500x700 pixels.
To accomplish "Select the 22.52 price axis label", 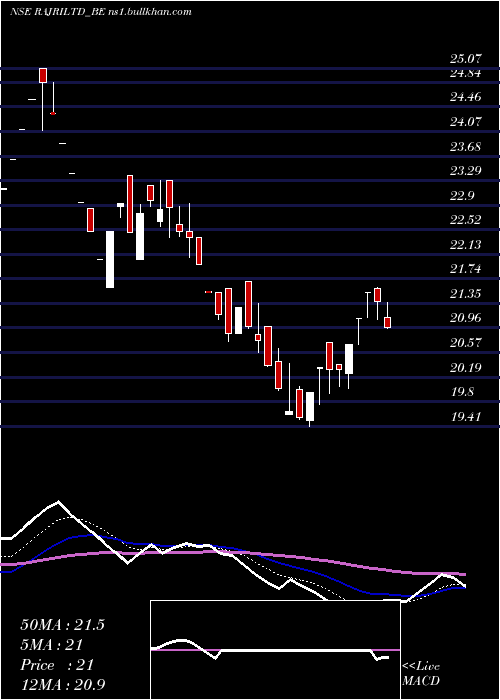I will (x=466, y=220).
